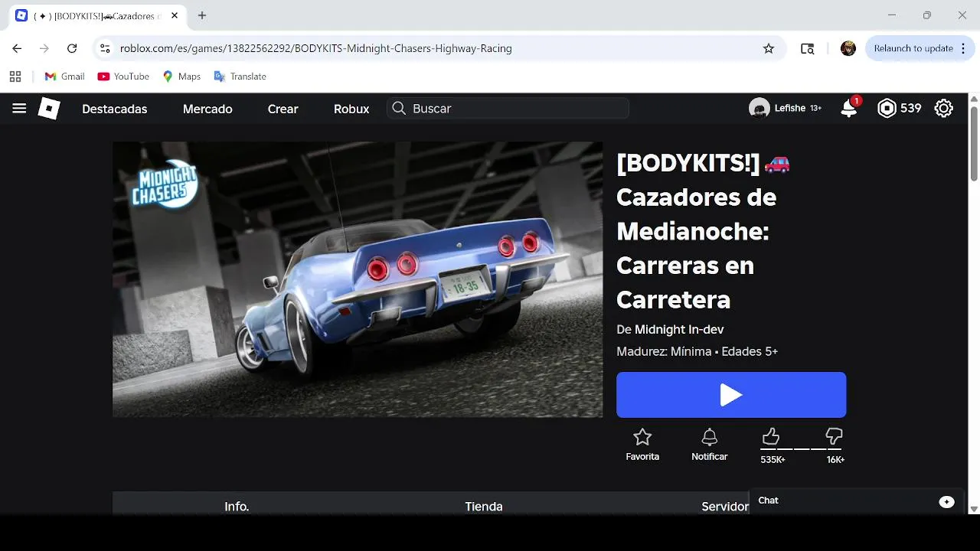Open a new browser tab with plus
The image size is (980, 551).
coord(202,15)
